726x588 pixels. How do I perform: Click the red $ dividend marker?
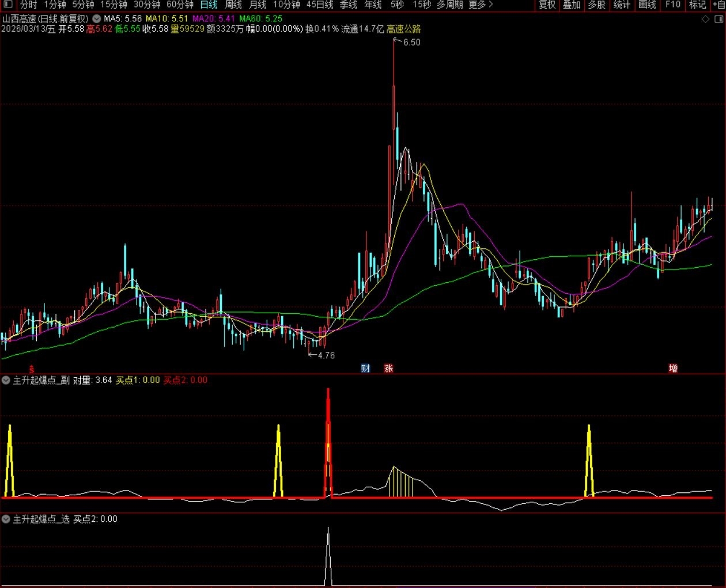click(x=32, y=369)
